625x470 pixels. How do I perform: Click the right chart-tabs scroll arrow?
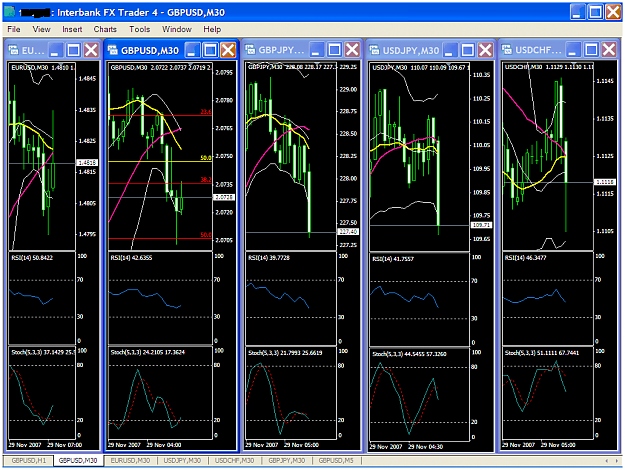(x=617, y=461)
